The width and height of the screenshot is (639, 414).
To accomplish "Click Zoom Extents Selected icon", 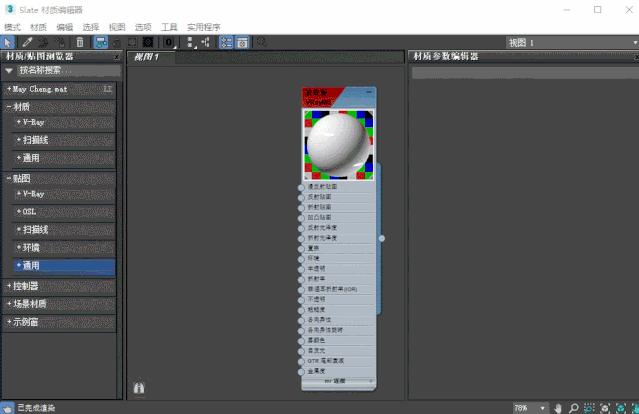I will pyautogui.click(x=621, y=408).
